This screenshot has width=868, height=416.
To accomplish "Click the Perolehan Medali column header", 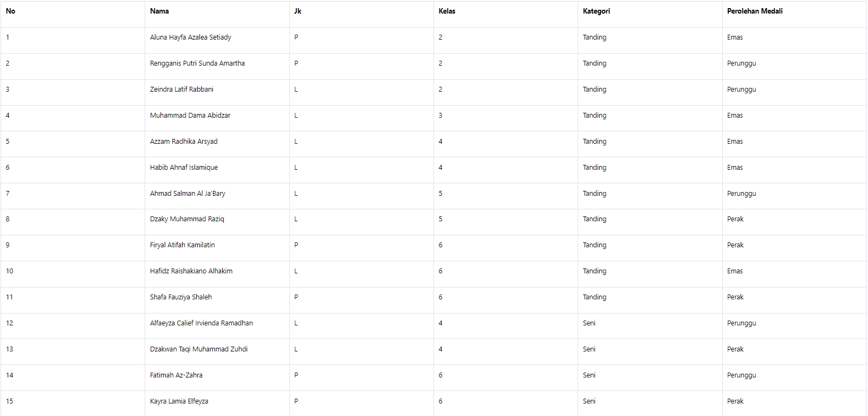I will (x=754, y=11).
